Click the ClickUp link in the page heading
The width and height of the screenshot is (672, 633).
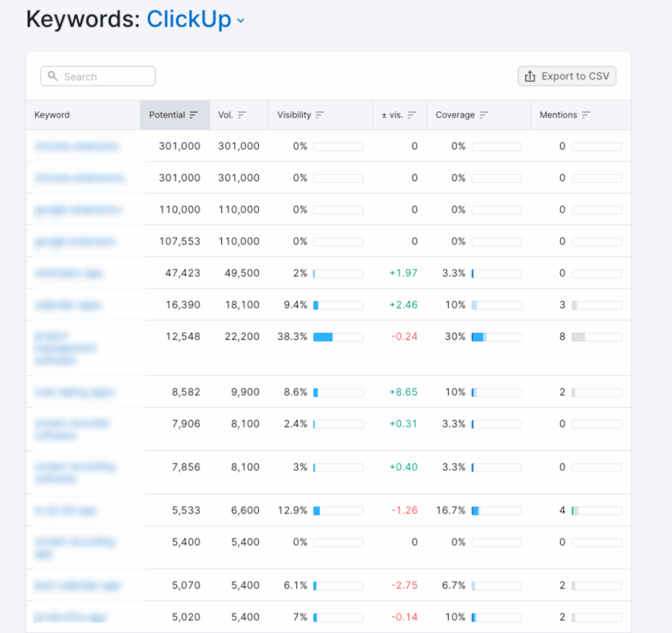(x=189, y=19)
